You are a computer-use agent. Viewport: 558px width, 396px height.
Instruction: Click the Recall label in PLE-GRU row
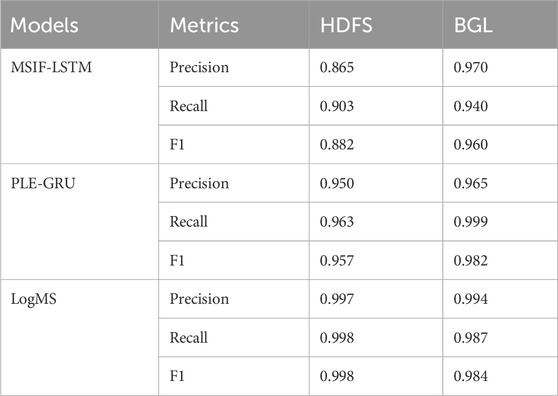coord(189,222)
